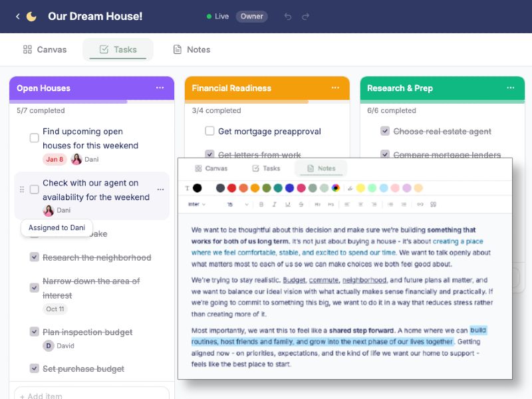532x399 pixels.
Task: Apply italic formatting to note text
Action: pos(275,205)
